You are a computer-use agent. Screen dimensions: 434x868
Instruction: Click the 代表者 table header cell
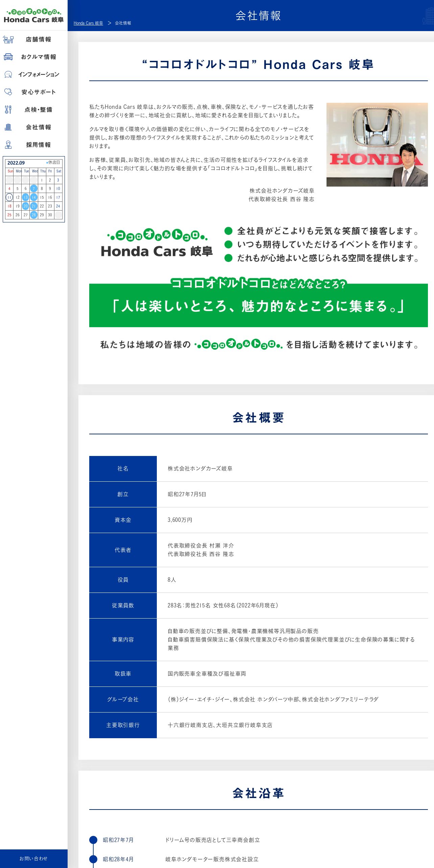point(123,550)
